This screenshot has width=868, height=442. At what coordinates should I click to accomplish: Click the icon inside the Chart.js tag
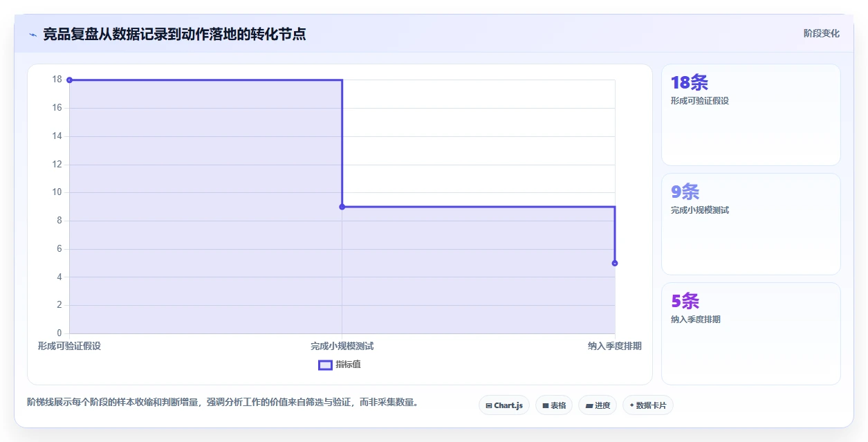click(489, 405)
